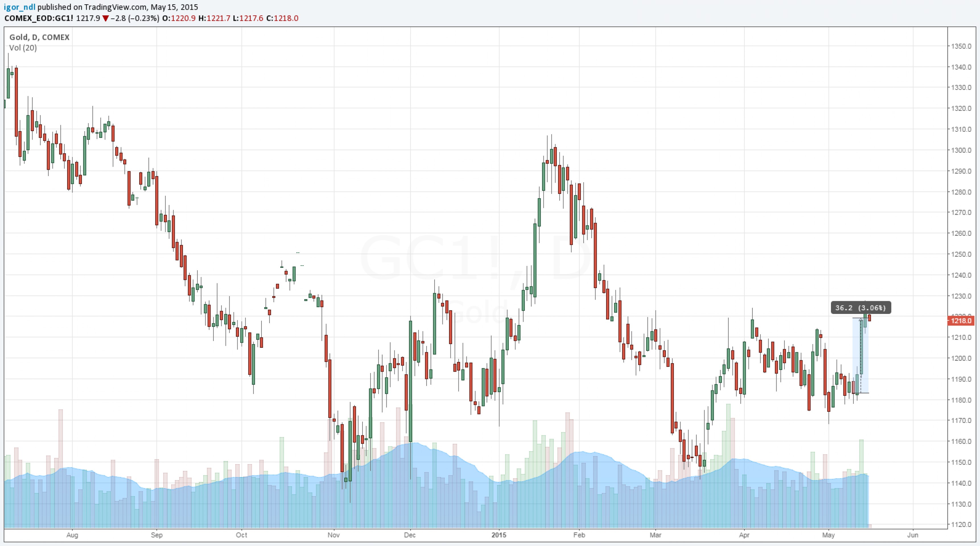Click the red down-triangle price change indicator

105,18
